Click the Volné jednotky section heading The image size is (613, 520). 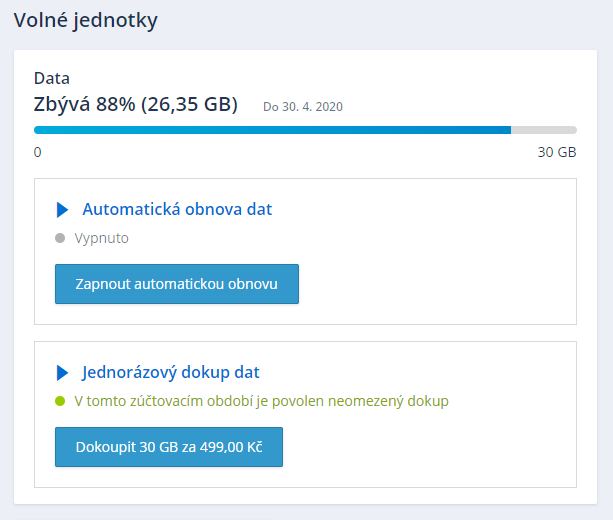86,20
